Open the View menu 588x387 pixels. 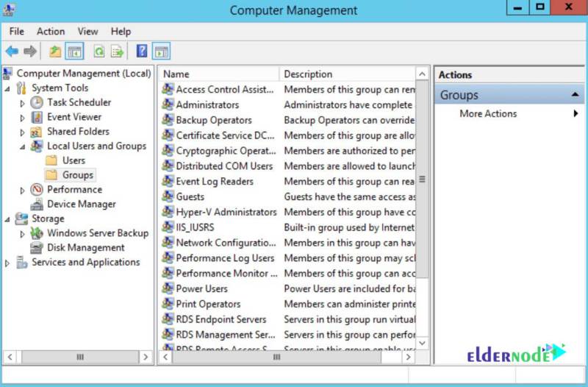click(87, 32)
